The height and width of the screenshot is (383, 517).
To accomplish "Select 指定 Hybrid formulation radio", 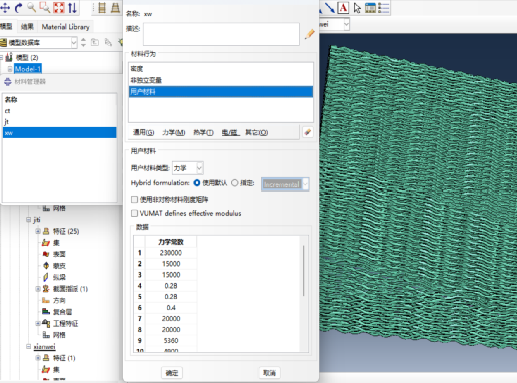I will tap(235, 183).
